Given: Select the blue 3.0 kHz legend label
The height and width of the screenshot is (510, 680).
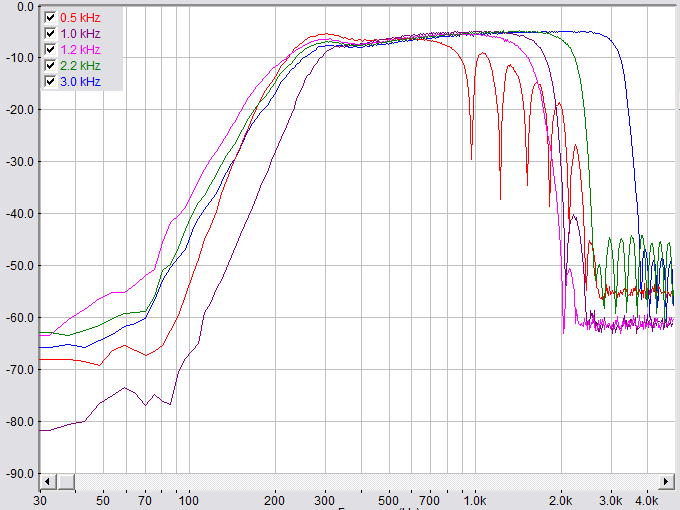Looking at the screenshot, I should click(x=80, y=80).
